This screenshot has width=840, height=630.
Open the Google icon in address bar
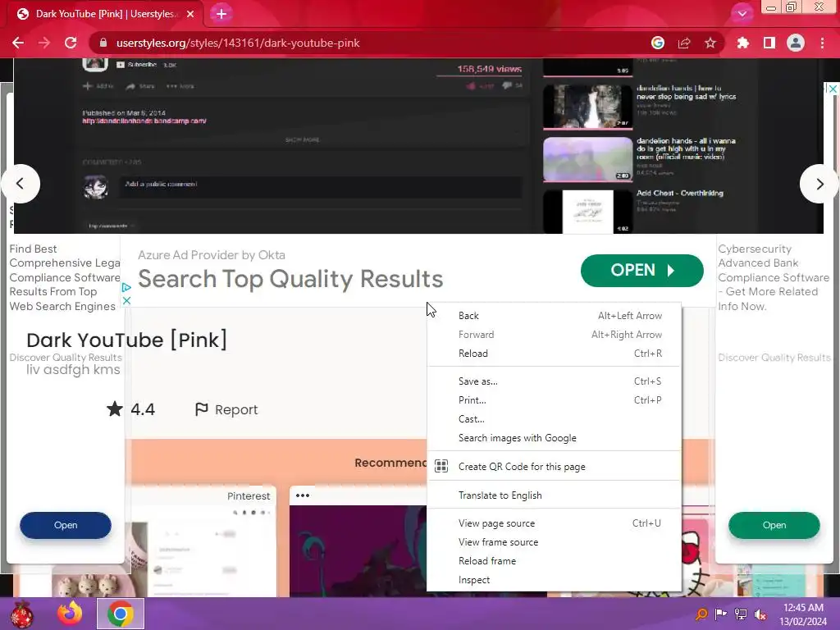pos(658,43)
